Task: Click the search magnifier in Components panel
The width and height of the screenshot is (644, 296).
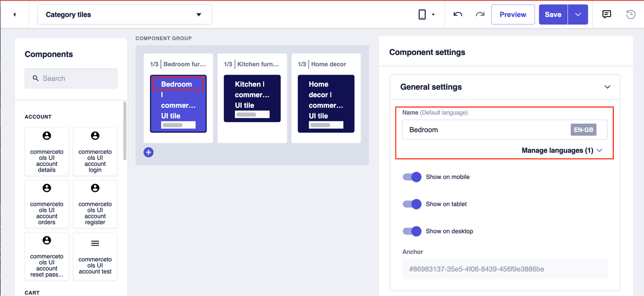Action: point(35,78)
